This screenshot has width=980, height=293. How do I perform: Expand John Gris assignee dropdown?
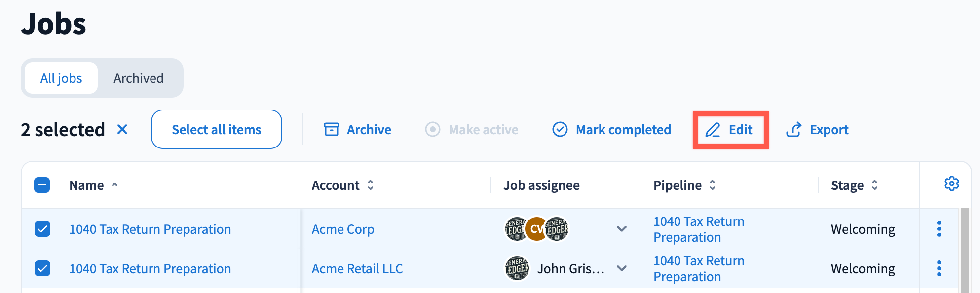[x=622, y=268]
